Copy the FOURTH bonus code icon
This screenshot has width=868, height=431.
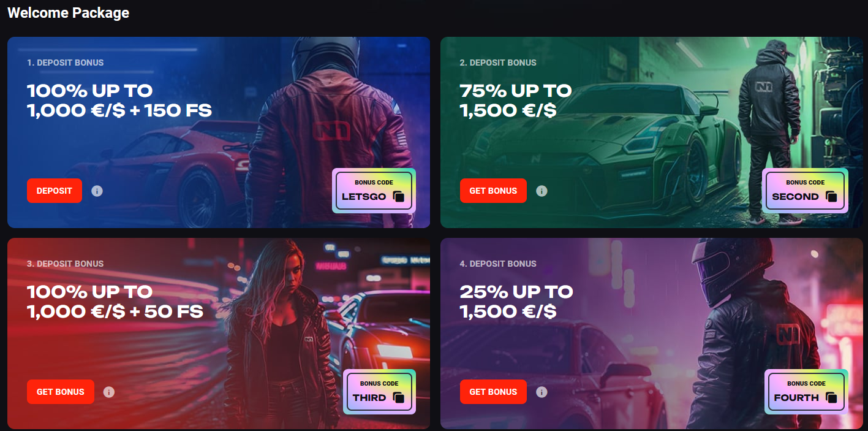(831, 398)
